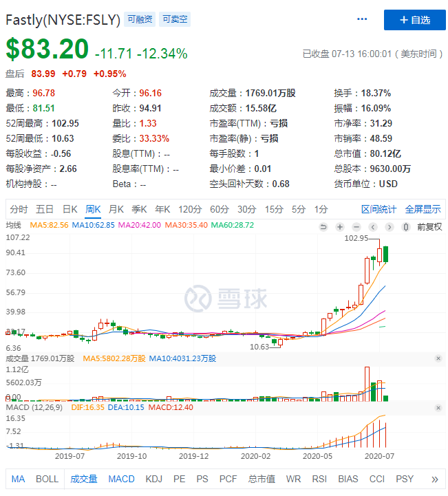The image size is (448, 496).
Task: Click 换手 value 18.37%
Action: (376, 94)
